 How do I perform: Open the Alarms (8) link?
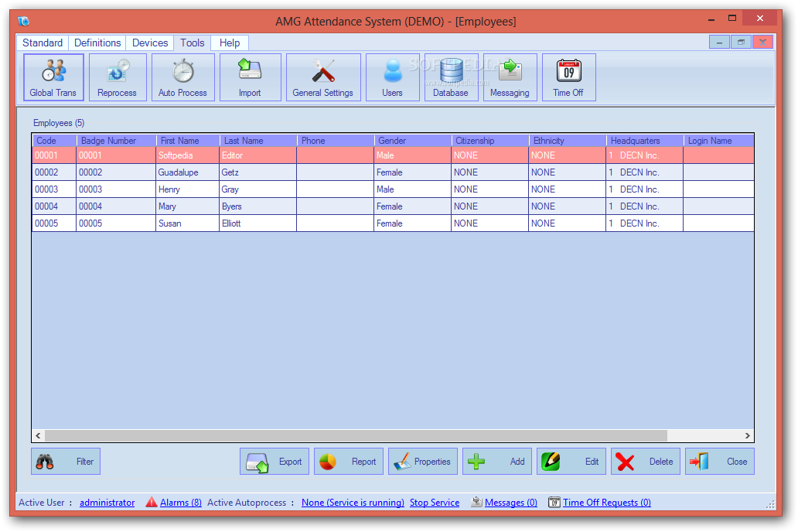pyautogui.click(x=181, y=503)
